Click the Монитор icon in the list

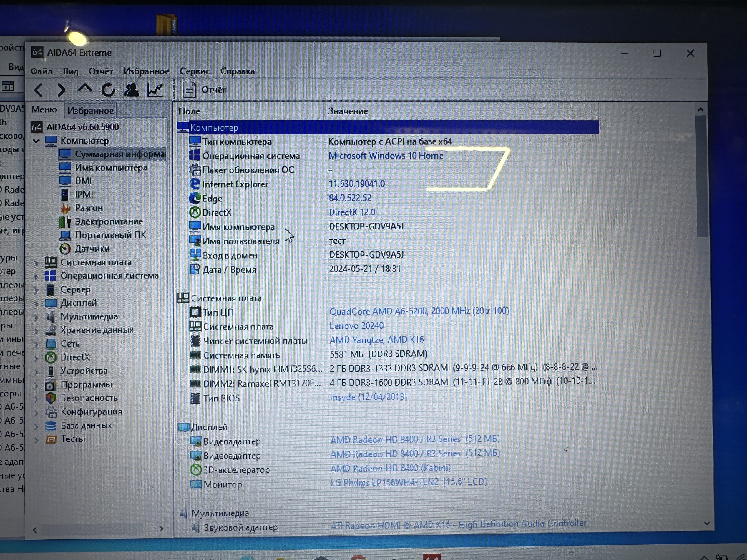[x=195, y=484]
